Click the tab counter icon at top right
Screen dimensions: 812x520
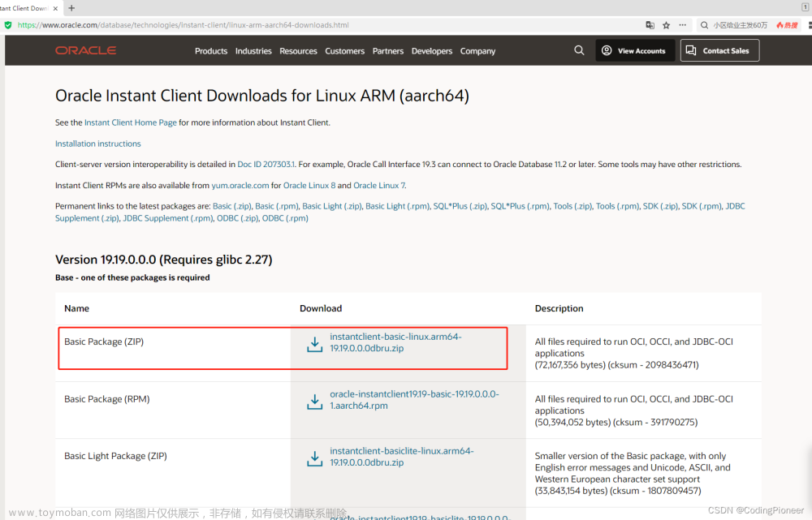click(806, 7)
